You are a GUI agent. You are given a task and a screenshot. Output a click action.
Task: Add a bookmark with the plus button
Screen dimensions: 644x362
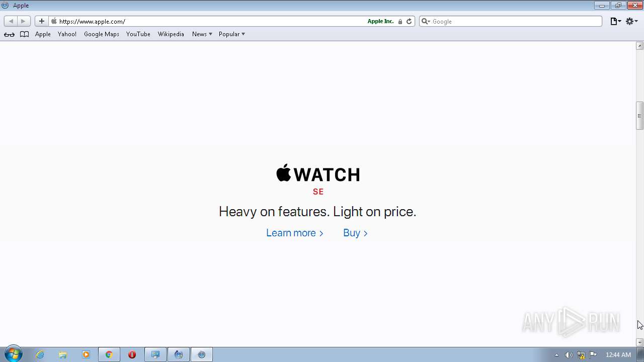42,21
